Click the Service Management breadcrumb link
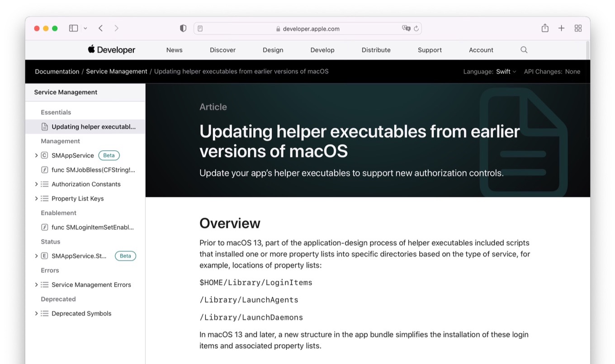615x364 pixels. click(116, 72)
